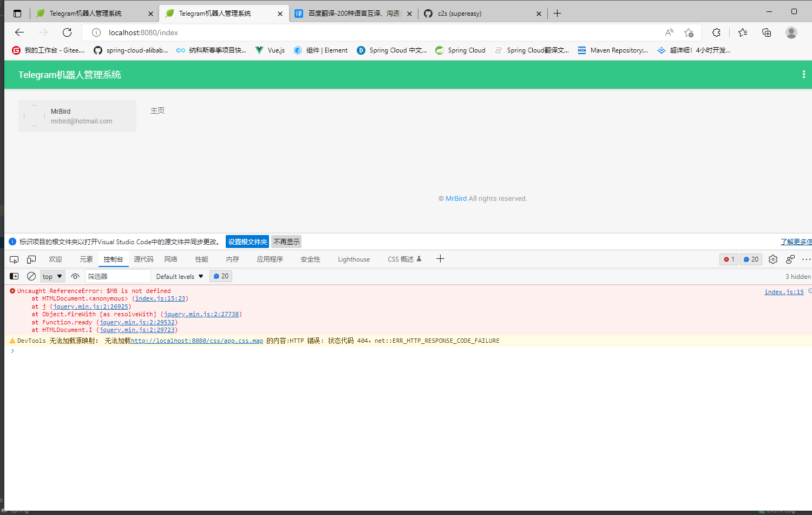This screenshot has width=812, height=515.
Task: Open the tab actions menu icon
Action: pos(17,14)
